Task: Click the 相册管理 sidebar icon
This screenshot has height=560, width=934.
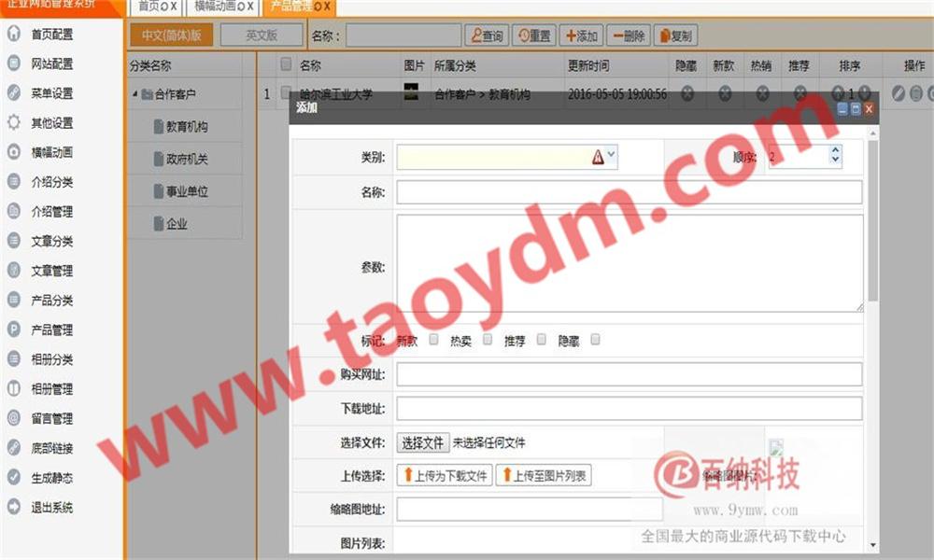Action: click(14, 388)
